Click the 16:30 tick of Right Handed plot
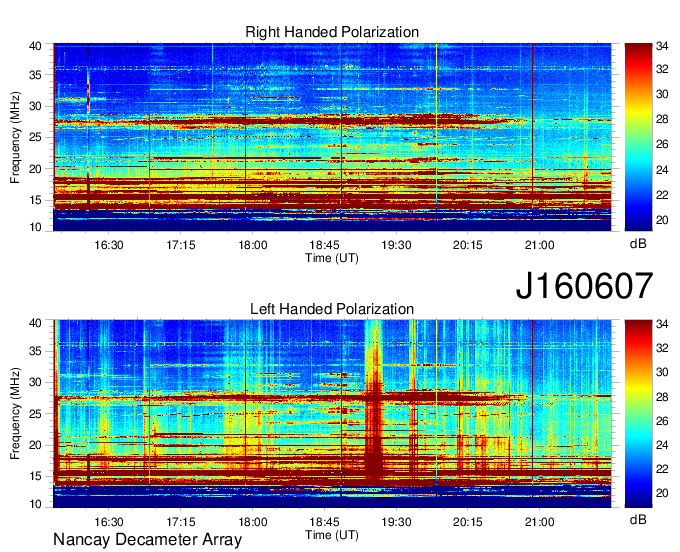This screenshot has width=680, height=552. click(x=109, y=245)
